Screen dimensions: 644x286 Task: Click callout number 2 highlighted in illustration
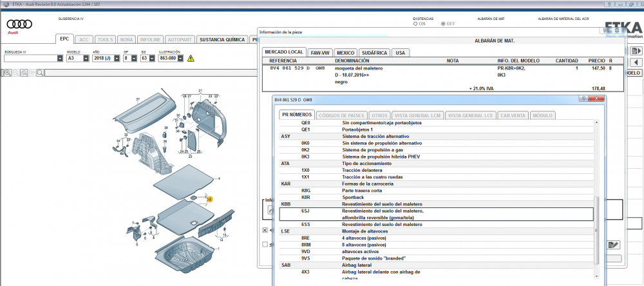tap(210, 199)
